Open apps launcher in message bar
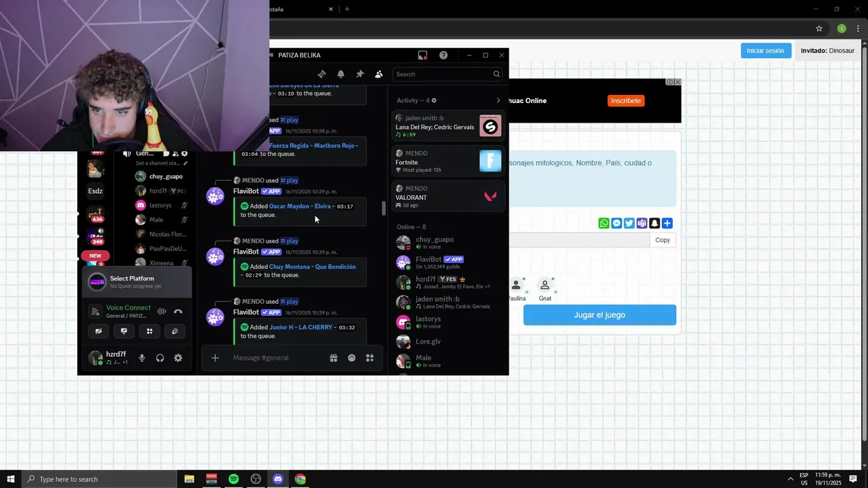The height and width of the screenshot is (488, 868). click(x=370, y=358)
